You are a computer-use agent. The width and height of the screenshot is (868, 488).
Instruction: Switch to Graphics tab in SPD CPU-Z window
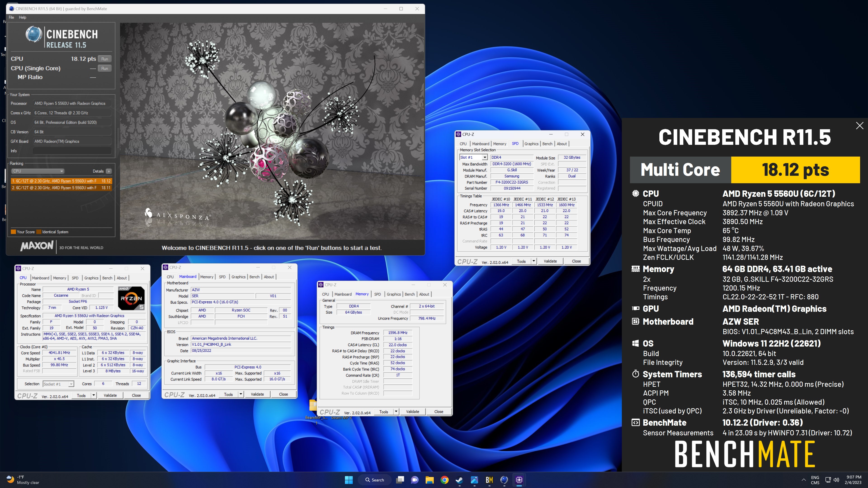tap(531, 144)
